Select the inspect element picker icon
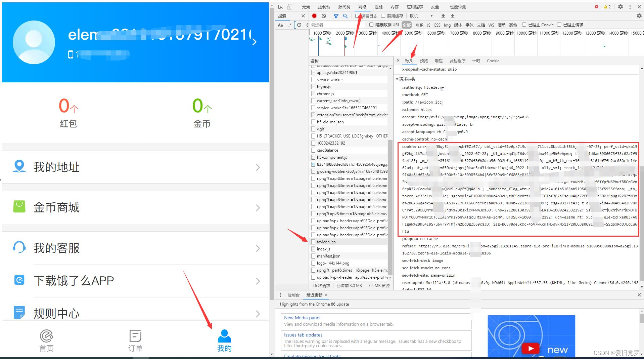644x359 pixels. (281, 7)
